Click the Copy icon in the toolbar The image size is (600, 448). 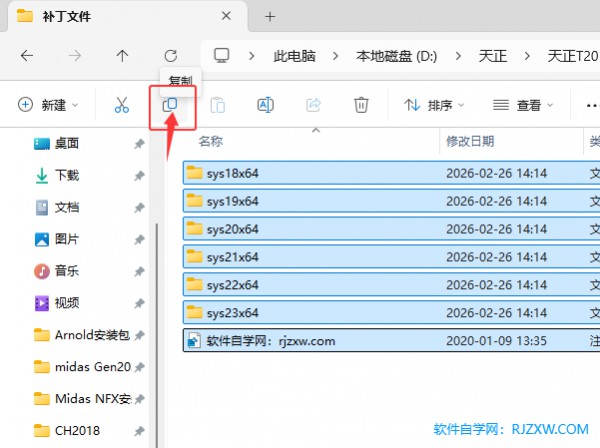point(170,104)
